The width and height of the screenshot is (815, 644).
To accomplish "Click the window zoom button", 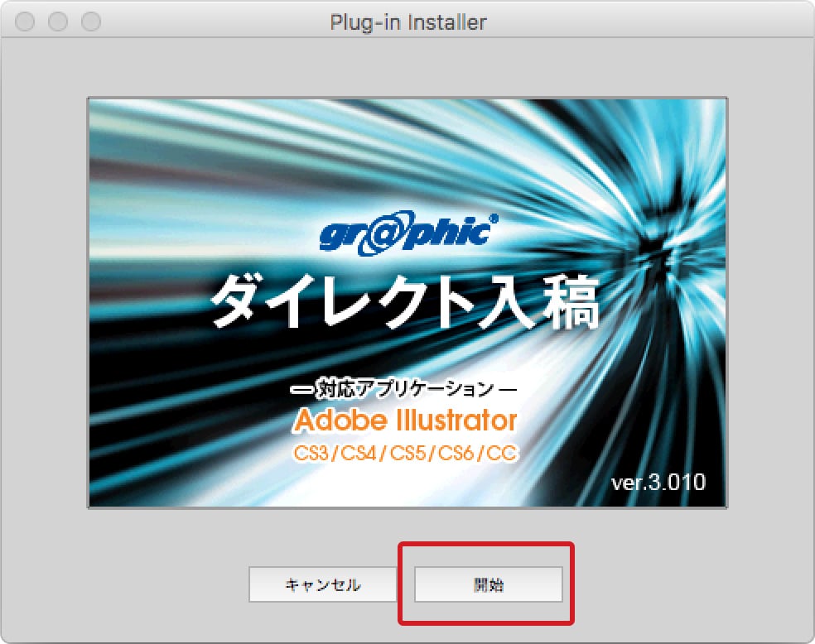I will tap(90, 22).
